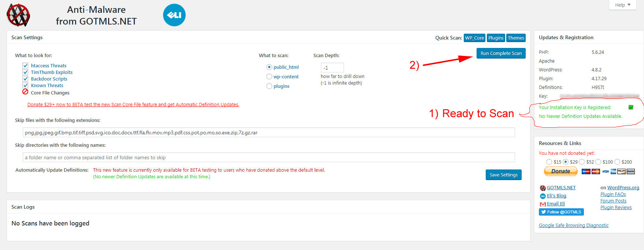
Task: Uncheck the Known Threats checkbox
Action: [x=25, y=85]
